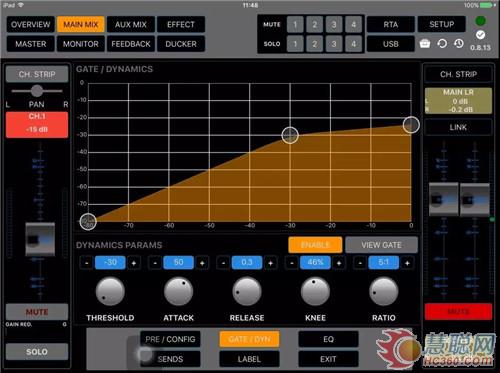Click the white checkmark status icon
Viewport: 500px width, 373px height.
coord(480,35)
